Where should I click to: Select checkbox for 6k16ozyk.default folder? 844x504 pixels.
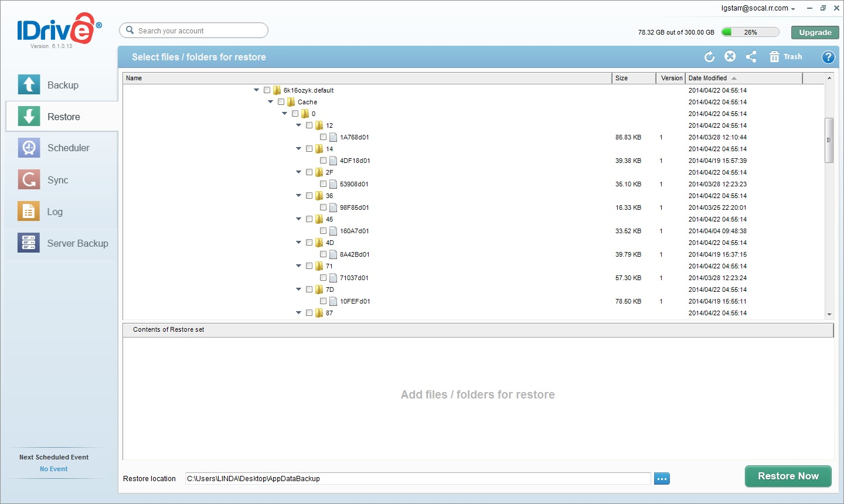coord(267,90)
